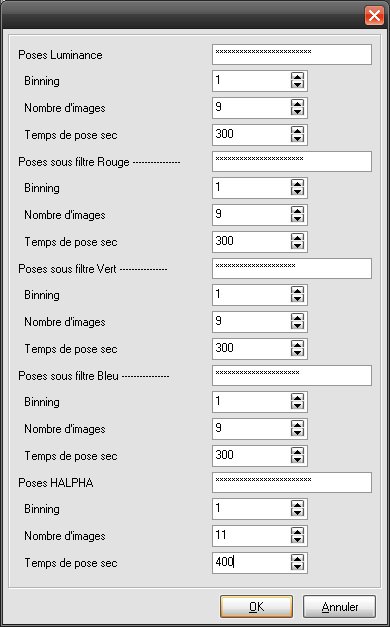Increase Bleu filter Nombre d'images value
390x627 pixels.
coord(297,425)
